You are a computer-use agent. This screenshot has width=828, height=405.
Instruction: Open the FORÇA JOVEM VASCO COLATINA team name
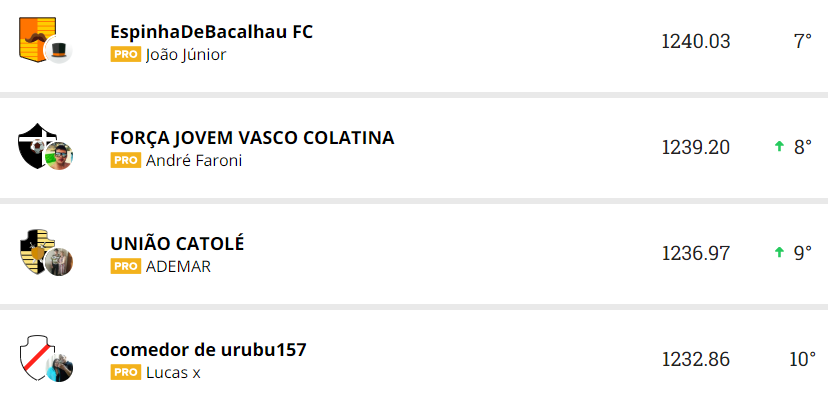point(252,138)
